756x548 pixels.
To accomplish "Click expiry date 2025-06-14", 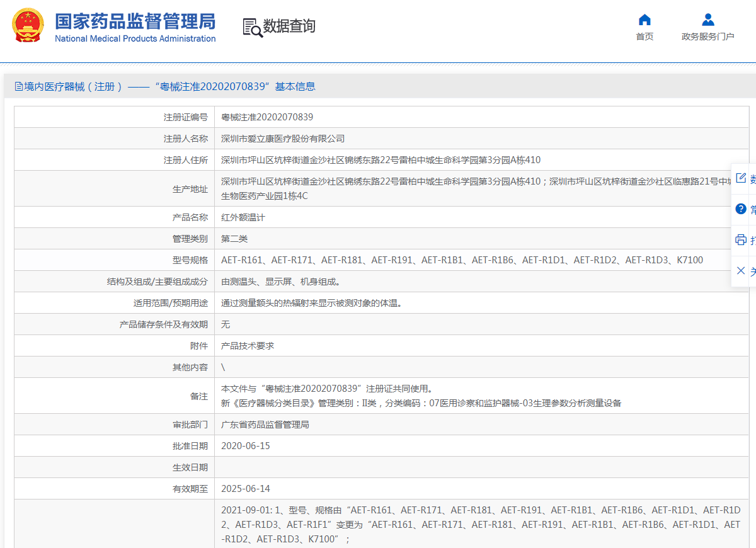I will 246,489.
